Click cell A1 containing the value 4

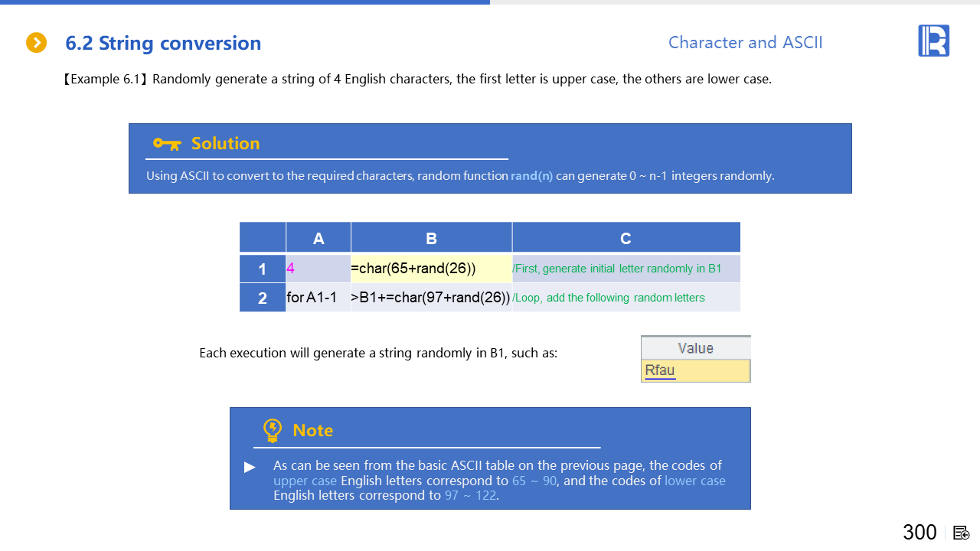coord(318,269)
